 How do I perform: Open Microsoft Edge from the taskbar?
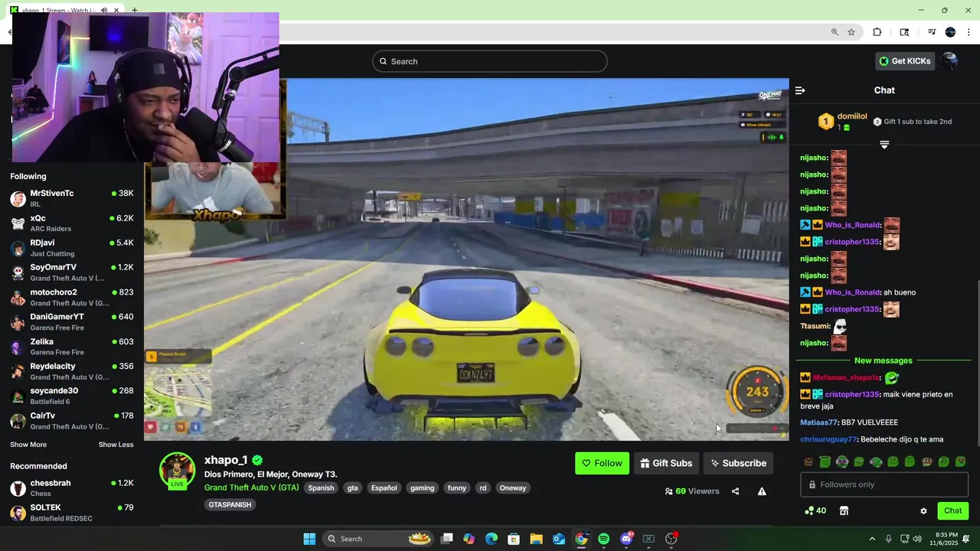[492, 539]
